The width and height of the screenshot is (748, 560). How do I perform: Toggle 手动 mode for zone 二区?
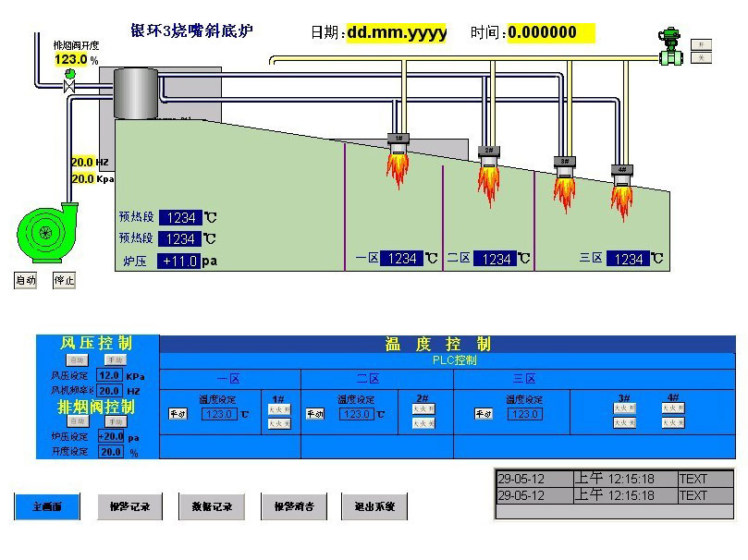(x=315, y=414)
